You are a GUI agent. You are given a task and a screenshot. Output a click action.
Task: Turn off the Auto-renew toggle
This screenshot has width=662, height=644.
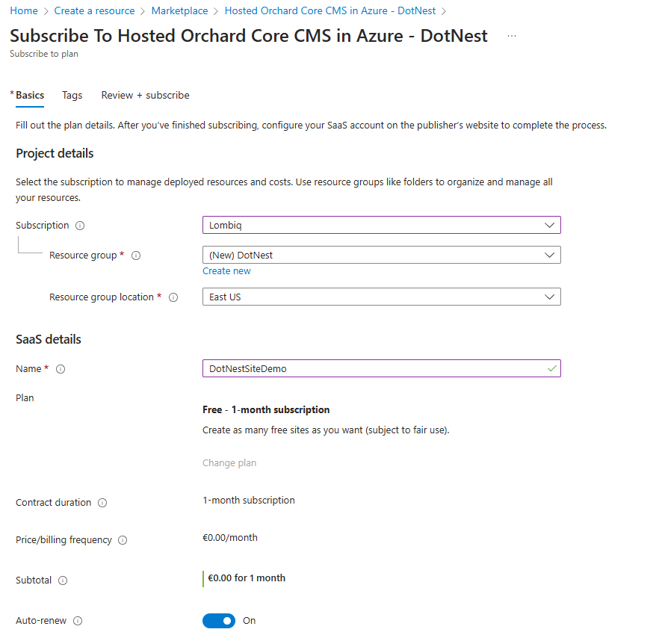(219, 621)
